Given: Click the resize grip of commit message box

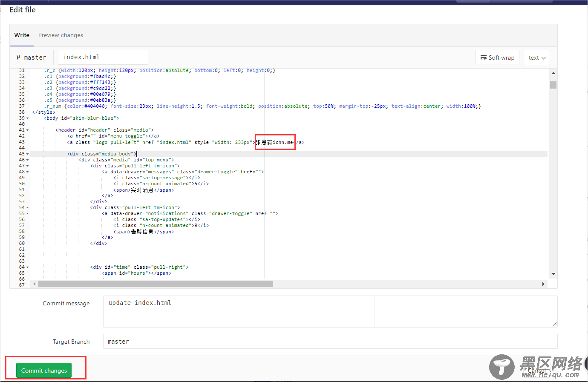Looking at the screenshot, I should 555,325.
